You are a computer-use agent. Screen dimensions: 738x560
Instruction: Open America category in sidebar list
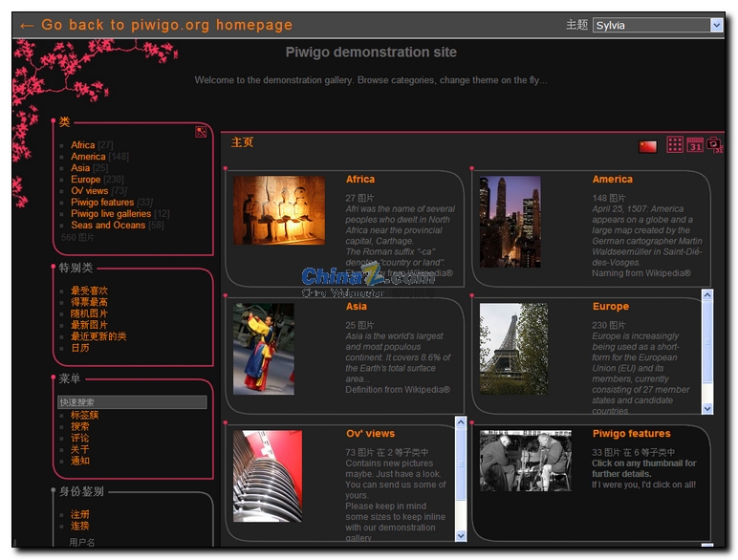pyautogui.click(x=88, y=156)
